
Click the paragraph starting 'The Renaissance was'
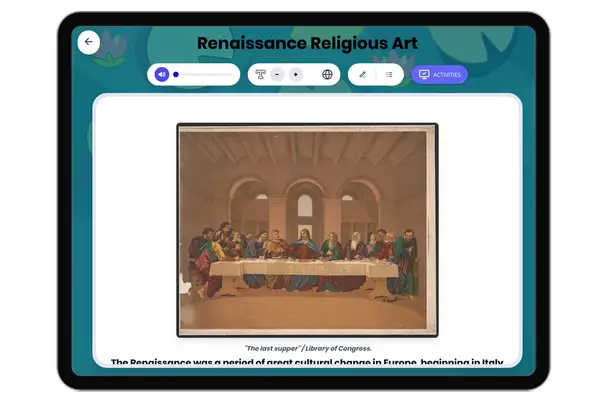tap(307, 362)
